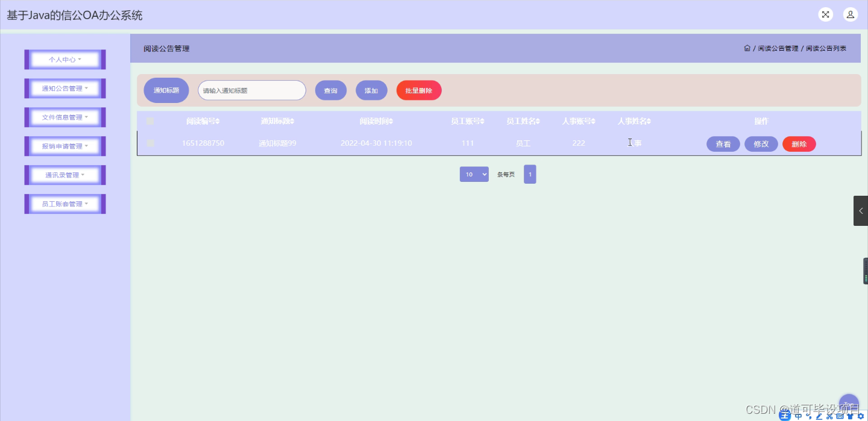Open the per-page count dropdown showing 10
The width and height of the screenshot is (868, 421).
tap(474, 174)
